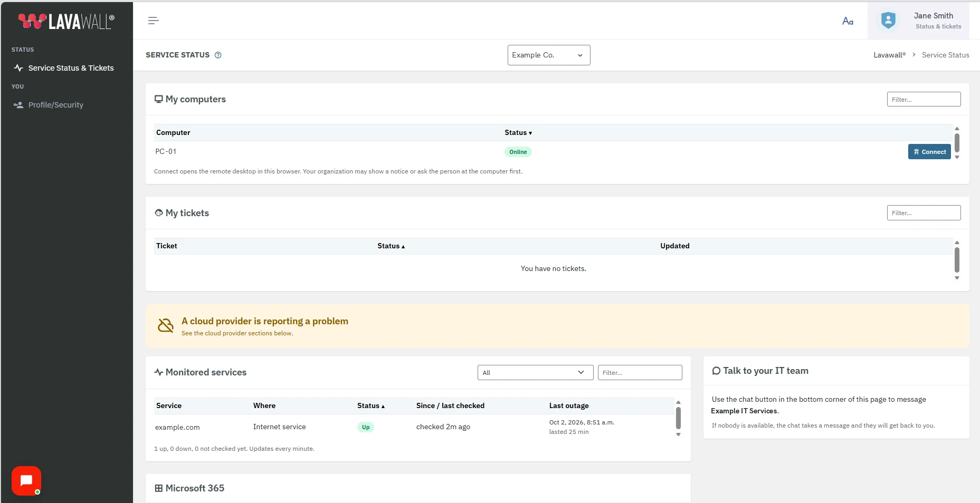
Task: Open the Example Co. organization dropdown
Action: click(549, 55)
